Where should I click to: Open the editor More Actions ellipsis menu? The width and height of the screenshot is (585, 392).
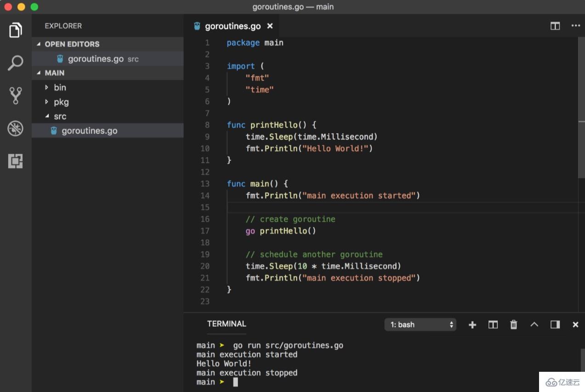(x=575, y=26)
